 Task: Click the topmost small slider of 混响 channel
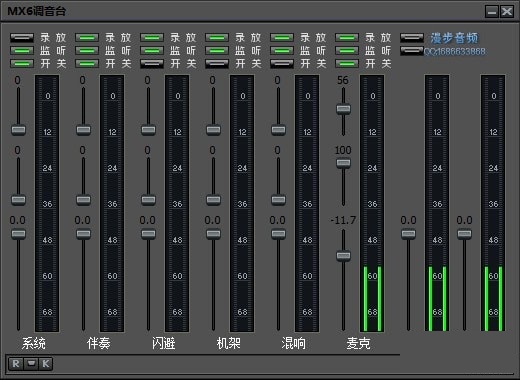click(x=278, y=130)
